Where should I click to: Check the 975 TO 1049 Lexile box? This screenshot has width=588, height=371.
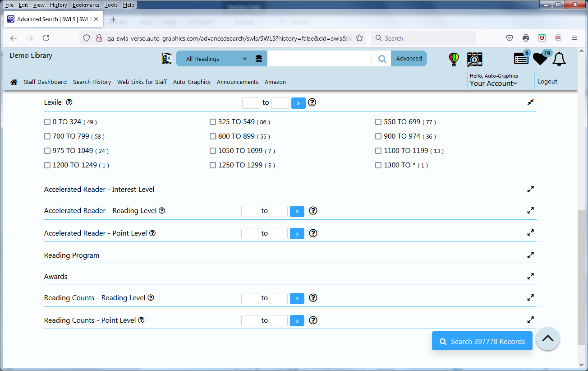coord(47,151)
